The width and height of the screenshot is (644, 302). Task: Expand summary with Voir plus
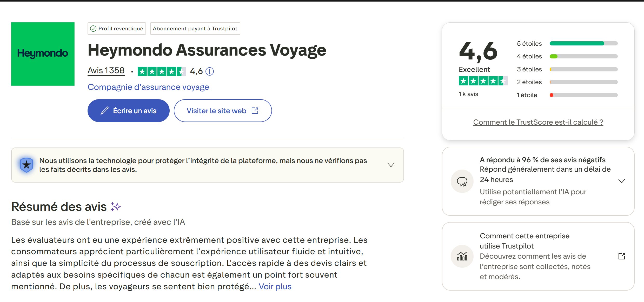(x=275, y=286)
